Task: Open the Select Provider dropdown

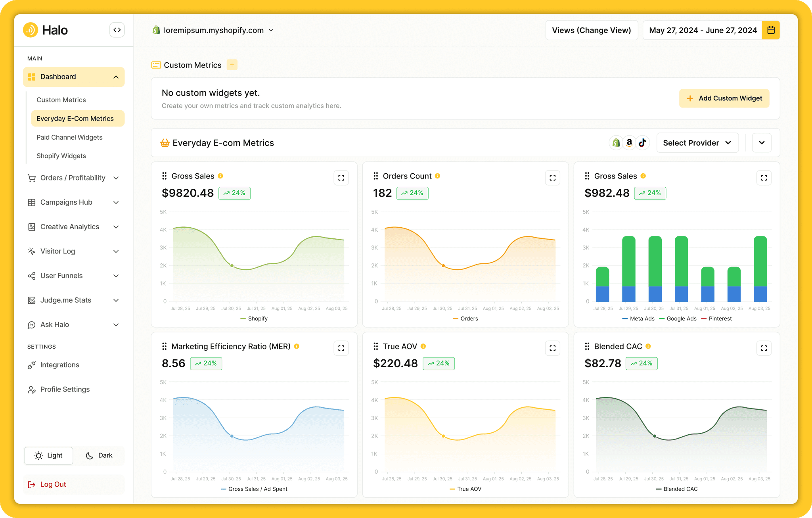Action: 697,143
